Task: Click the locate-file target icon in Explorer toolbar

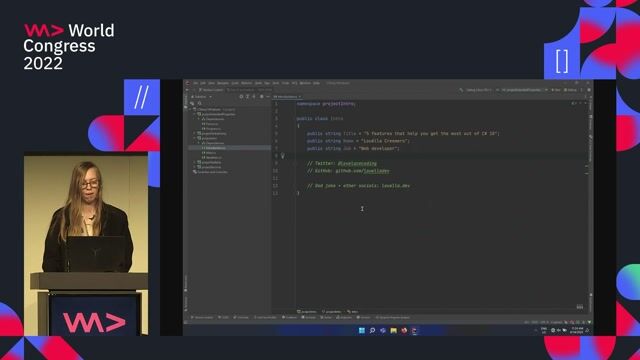Action: point(241,97)
